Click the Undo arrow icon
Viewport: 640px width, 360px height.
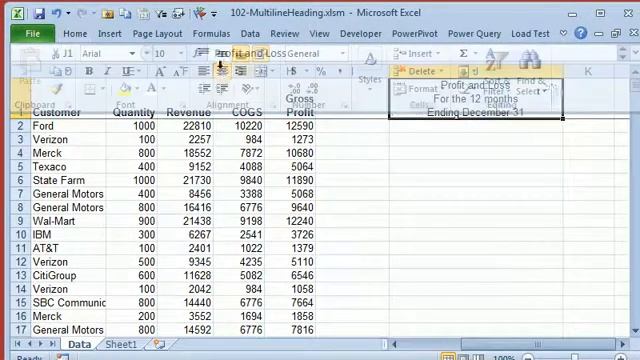click(56, 13)
